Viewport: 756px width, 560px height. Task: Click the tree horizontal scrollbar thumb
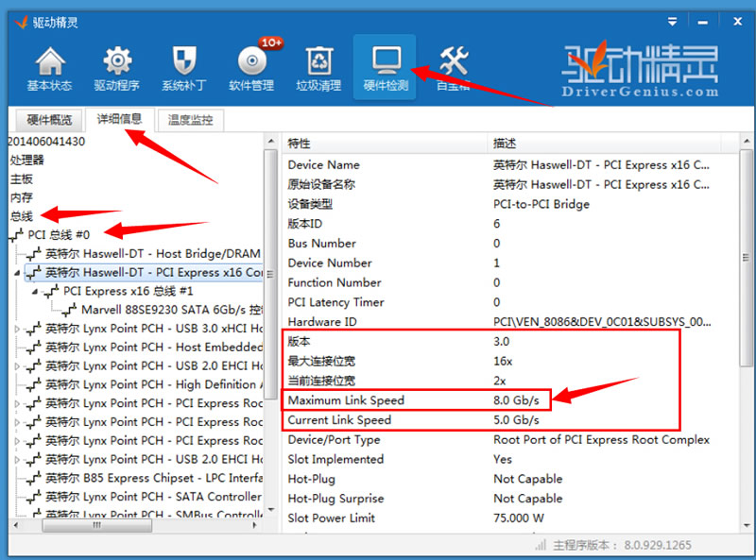pos(97,525)
